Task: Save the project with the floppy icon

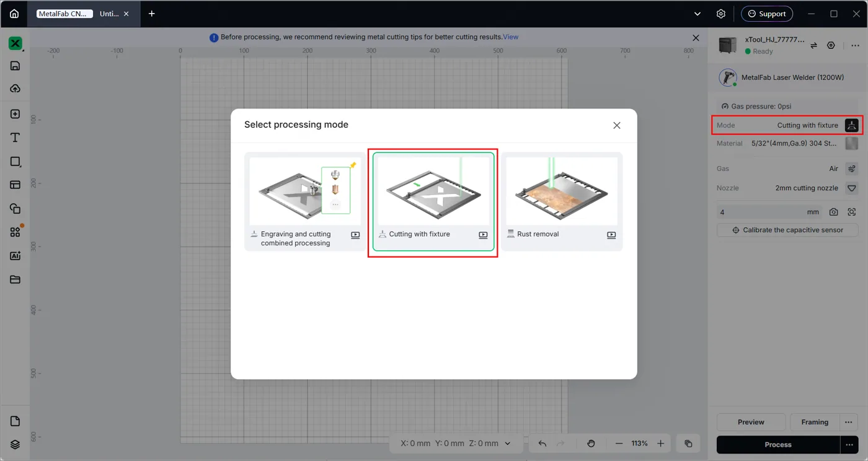Action: pos(15,66)
